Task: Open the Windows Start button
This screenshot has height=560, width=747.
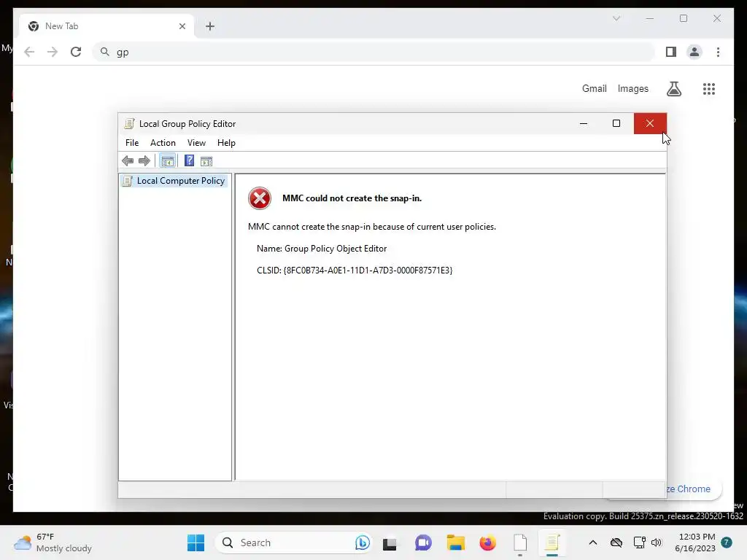Action: tap(196, 542)
